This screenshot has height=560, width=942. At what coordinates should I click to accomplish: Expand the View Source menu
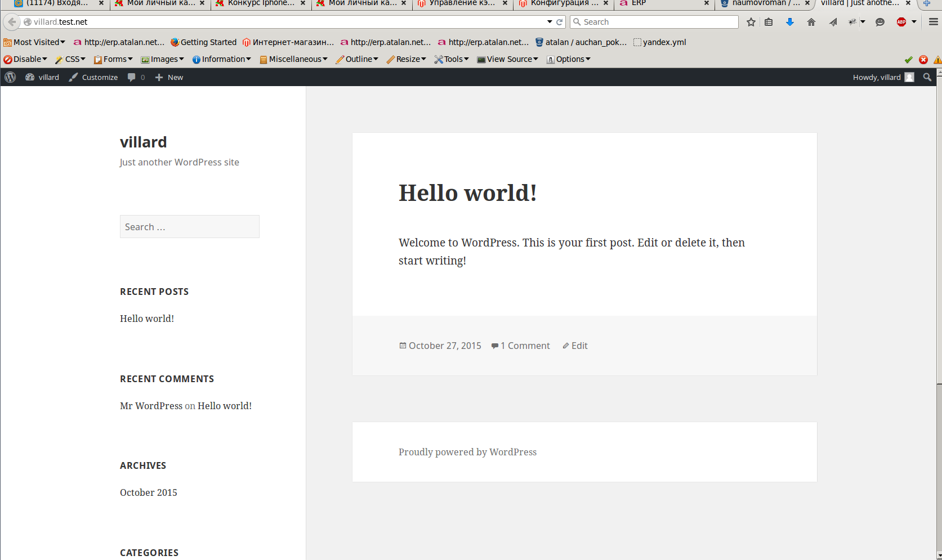(x=508, y=59)
